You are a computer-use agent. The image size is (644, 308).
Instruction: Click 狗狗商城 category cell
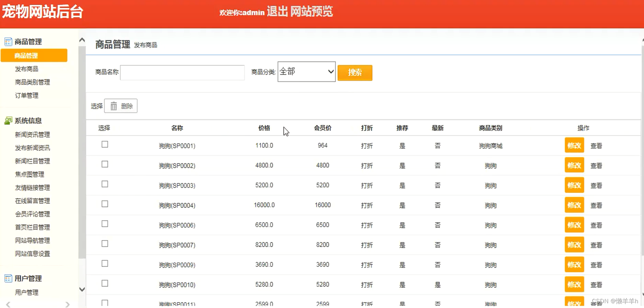pyautogui.click(x=491, y=146)
